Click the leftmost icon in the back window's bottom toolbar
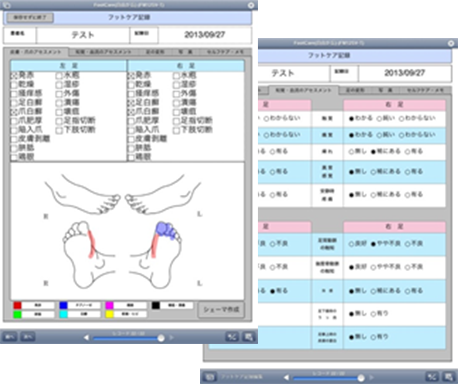The width and height of the screenshot is (458, 384). pos(210,377)
